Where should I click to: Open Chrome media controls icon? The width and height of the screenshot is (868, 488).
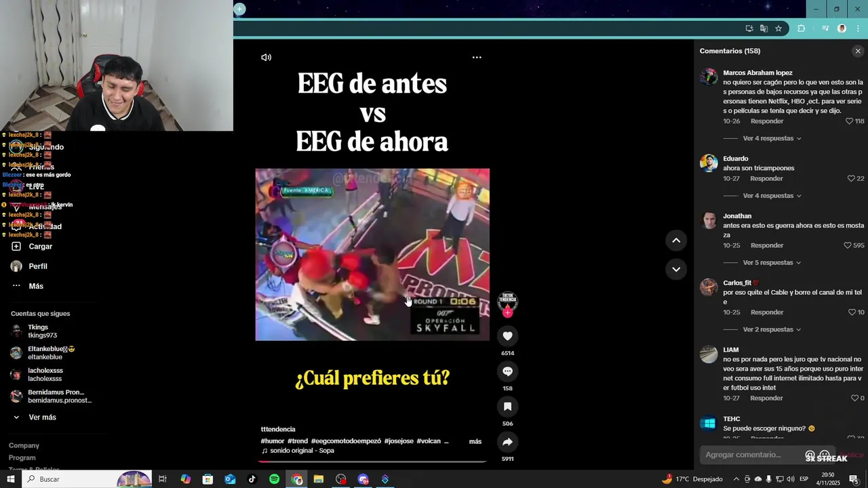(825, 28)
